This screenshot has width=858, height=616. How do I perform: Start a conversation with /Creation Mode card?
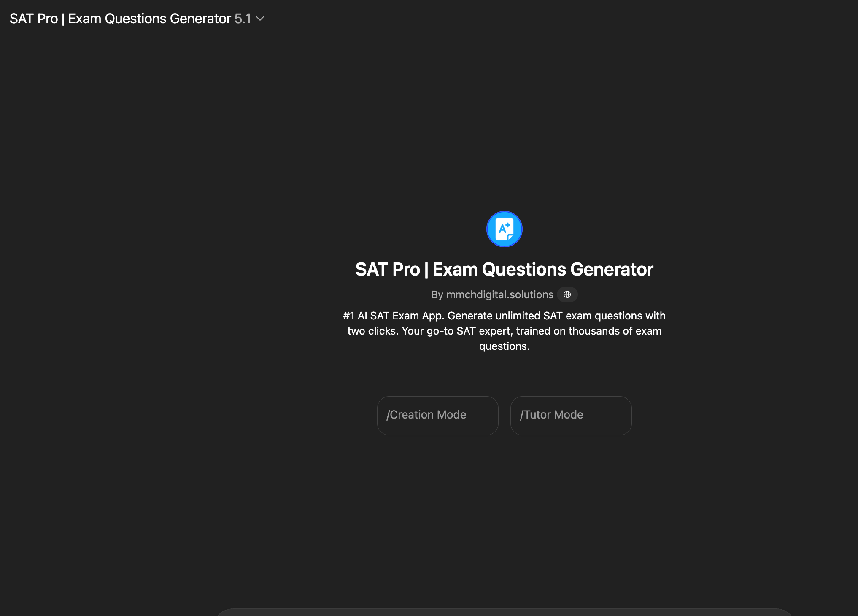click(437, 415)
